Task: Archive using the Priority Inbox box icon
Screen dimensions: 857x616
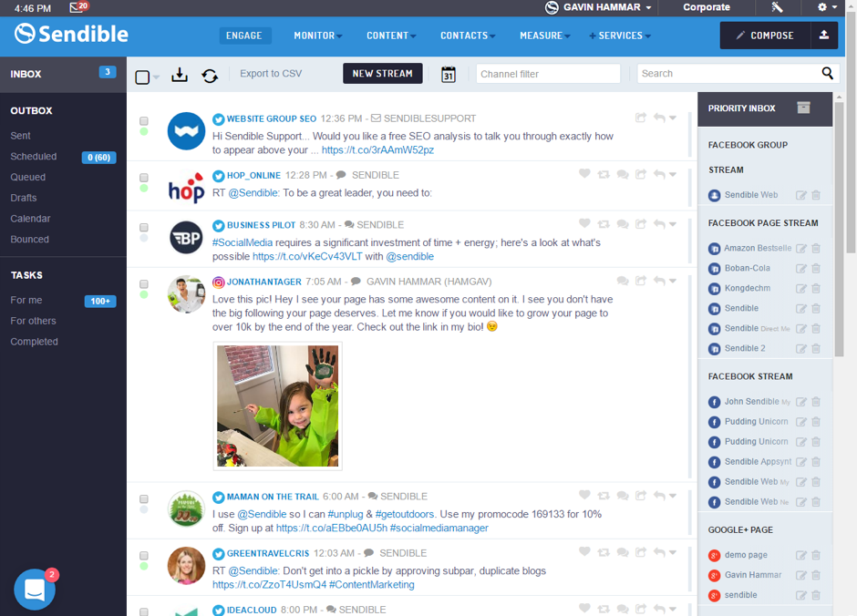Action: 803,108
